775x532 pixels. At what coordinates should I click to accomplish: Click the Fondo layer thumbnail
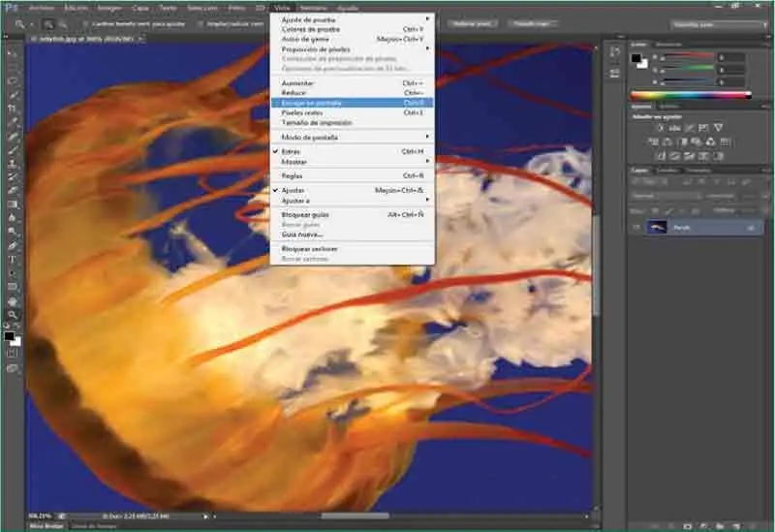658,228
